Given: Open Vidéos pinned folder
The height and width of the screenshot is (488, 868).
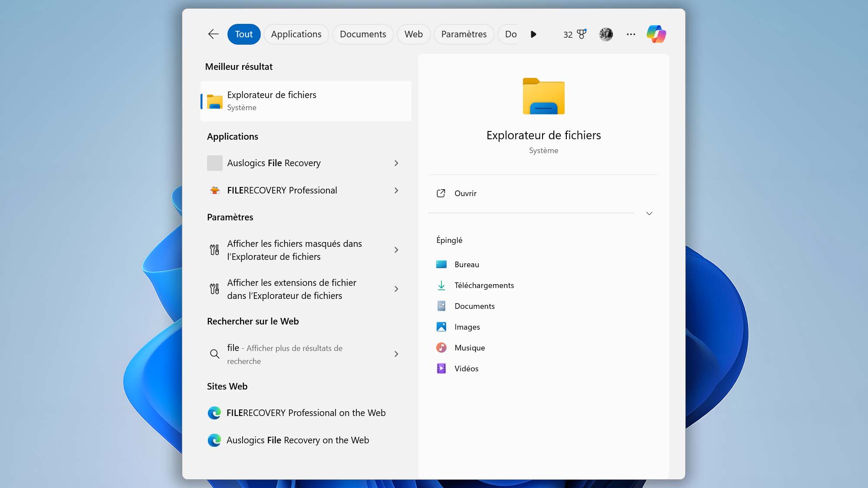Looking at the screenshot, I should click(x=466, y=368).
